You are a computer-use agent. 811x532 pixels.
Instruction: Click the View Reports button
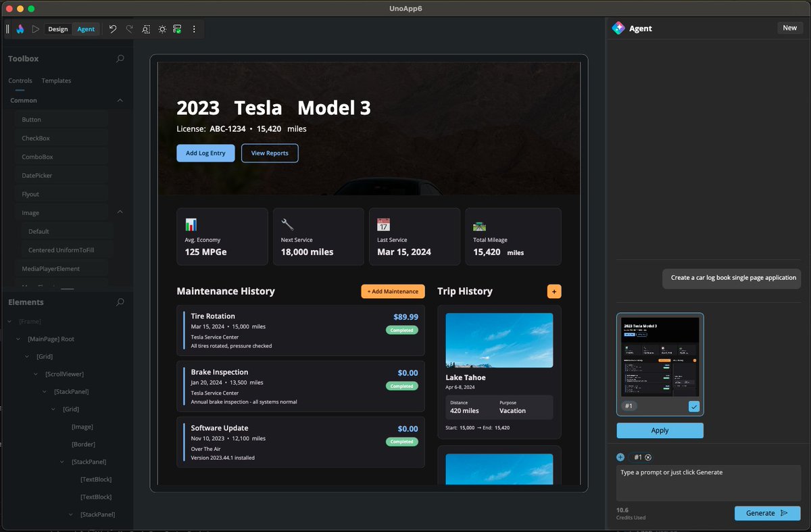click(270, 153)
